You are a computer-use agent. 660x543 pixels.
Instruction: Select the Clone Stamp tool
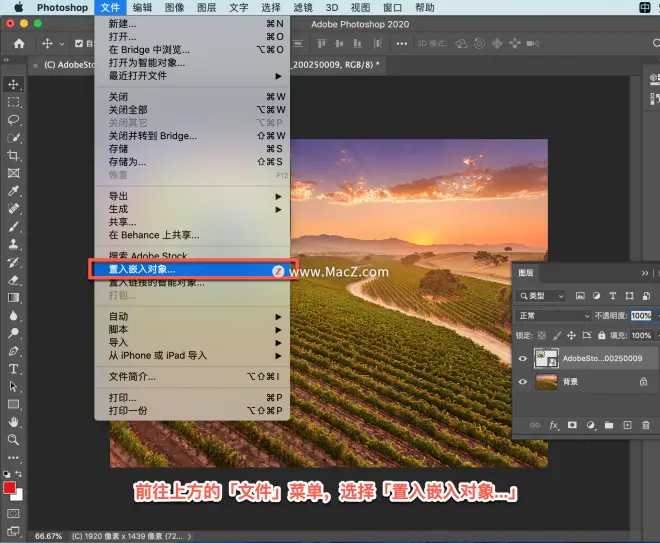(13, 244)
